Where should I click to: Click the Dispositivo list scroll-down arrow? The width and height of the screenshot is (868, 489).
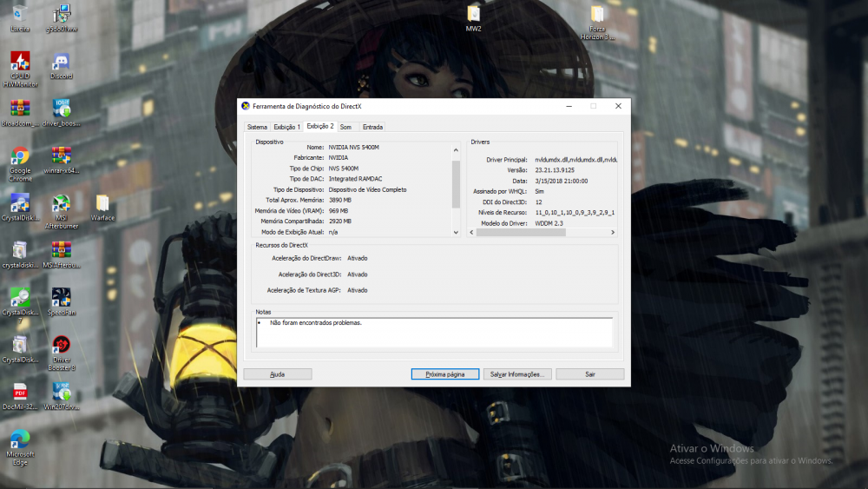457,233
